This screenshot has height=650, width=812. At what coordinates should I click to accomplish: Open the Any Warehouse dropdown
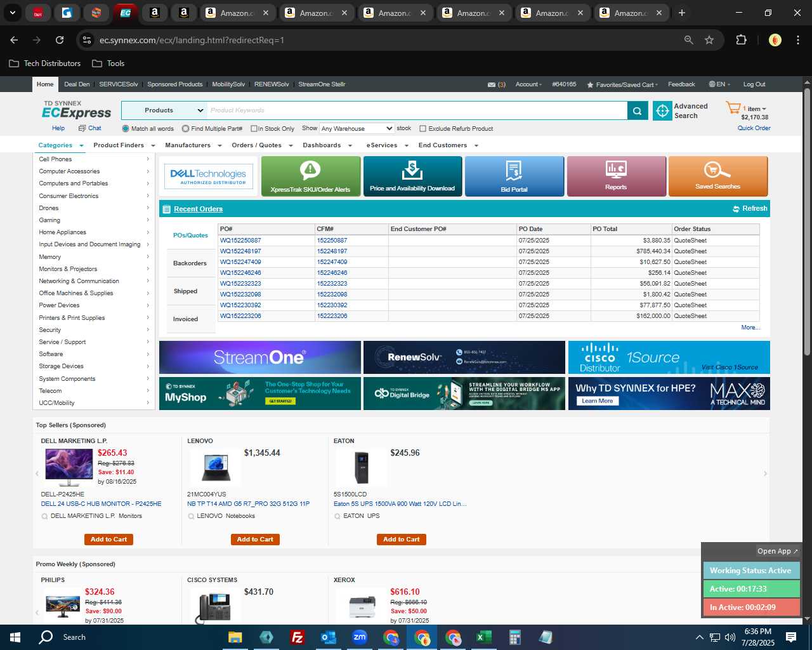[x=357, y=128]
